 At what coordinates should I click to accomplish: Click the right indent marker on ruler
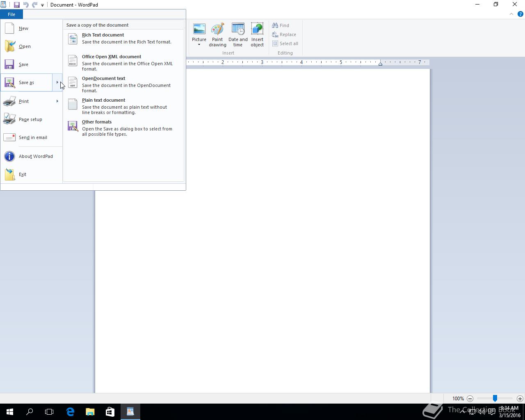click(x=380, y=64)
